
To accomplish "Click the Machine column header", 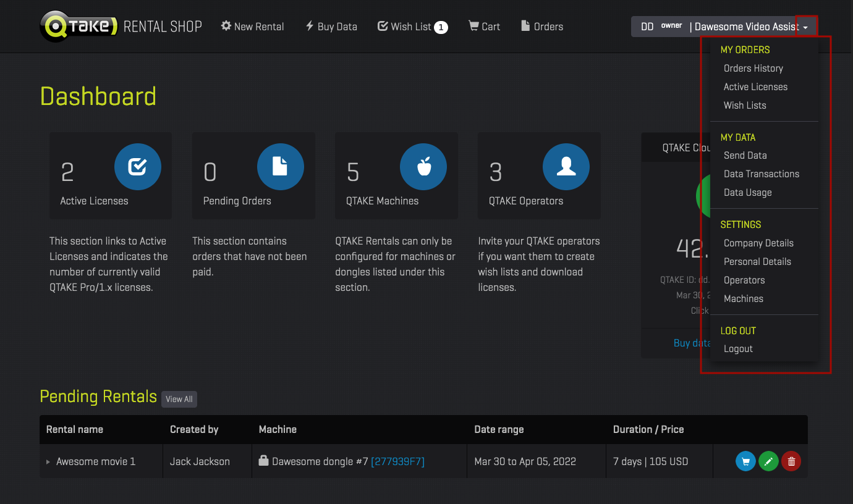I will pos(278,429).
